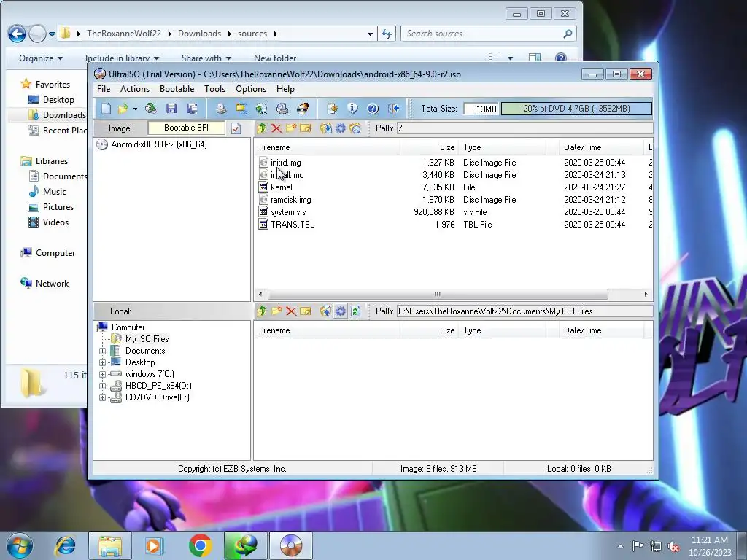
Task: Click the Convert image folder icon
Action: click(241, 109)
